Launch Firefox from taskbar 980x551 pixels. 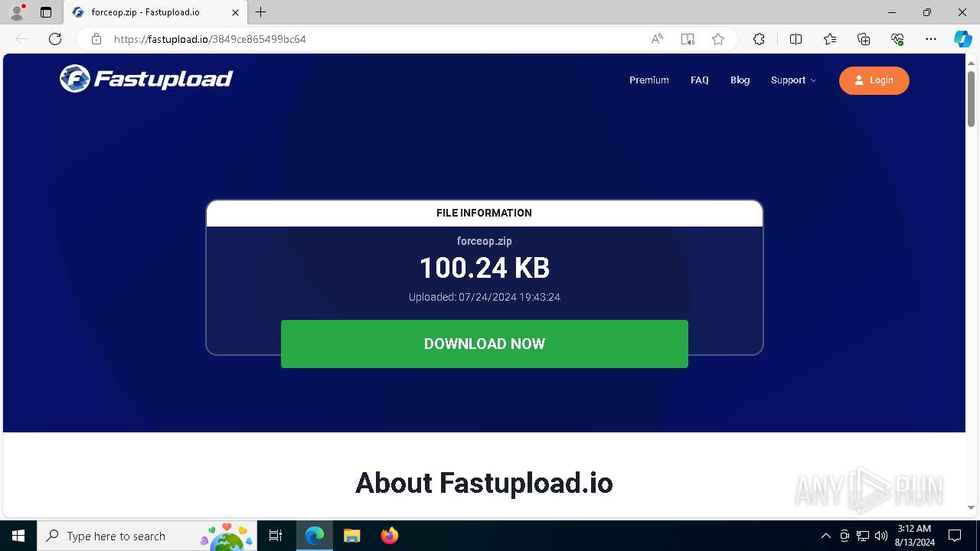click(389, 536)
